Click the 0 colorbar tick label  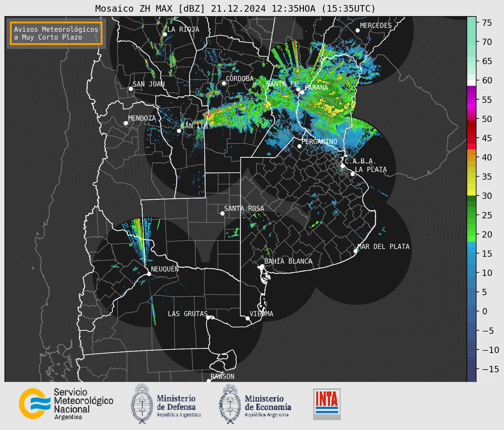pos(485,311)
